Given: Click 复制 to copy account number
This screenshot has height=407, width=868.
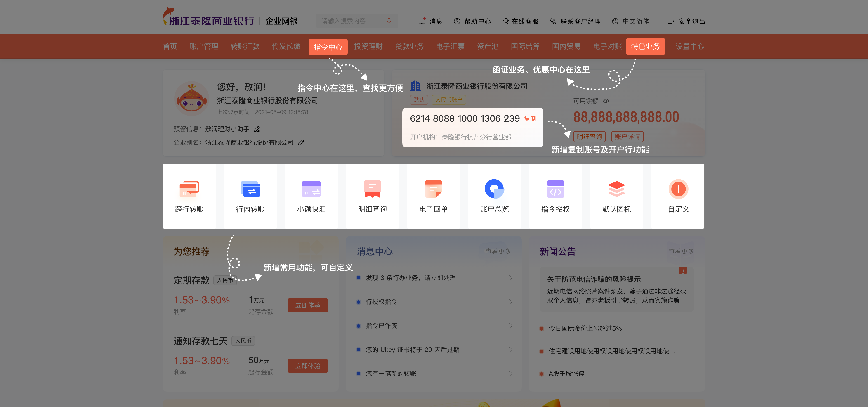Looking at the screenshot, I should (x=530, y=119).
